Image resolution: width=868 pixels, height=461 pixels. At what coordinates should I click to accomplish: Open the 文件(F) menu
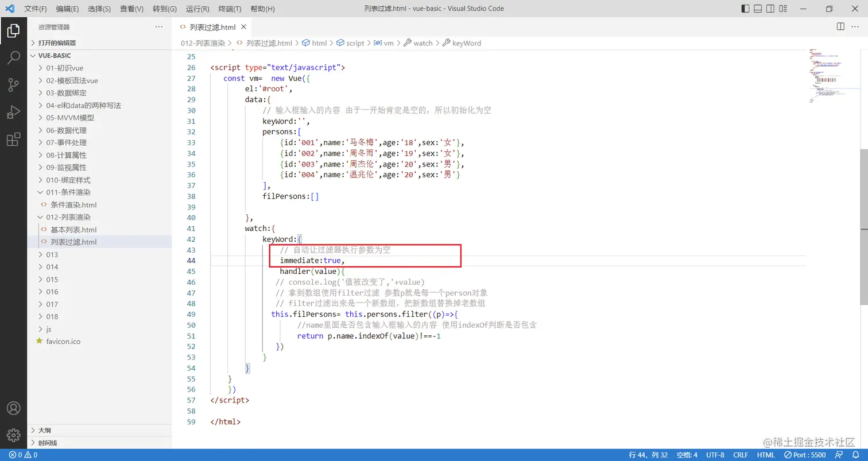36,9
